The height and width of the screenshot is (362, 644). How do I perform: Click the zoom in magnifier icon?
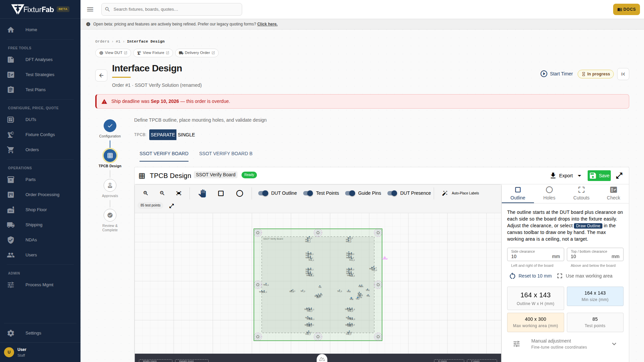pyautogui.click(x=146, y=193)
